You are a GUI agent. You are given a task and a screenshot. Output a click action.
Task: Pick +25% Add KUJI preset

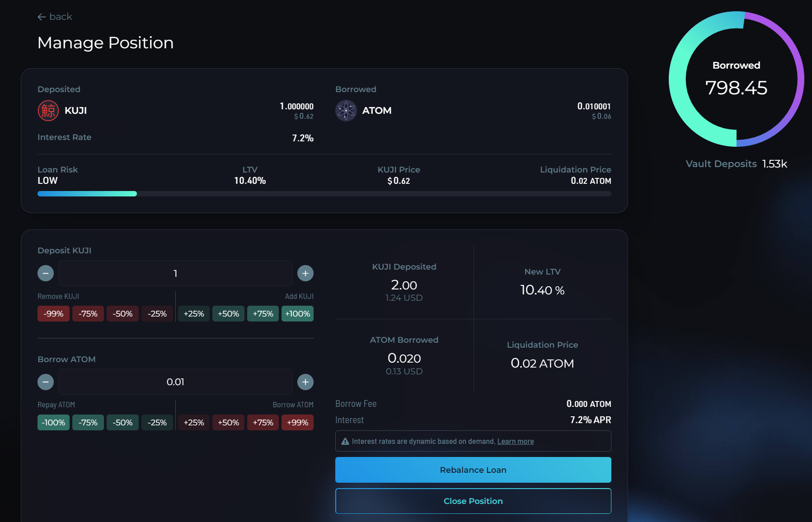tap(194, 314)
